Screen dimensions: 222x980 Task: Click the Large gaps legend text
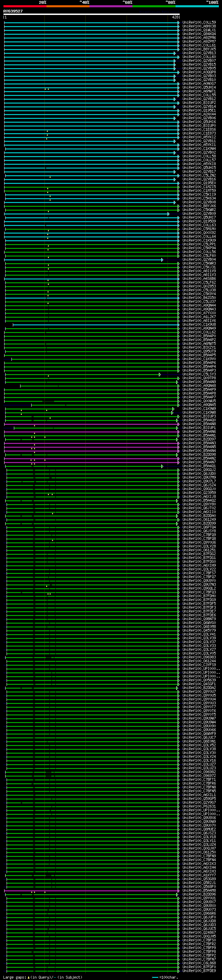tap(43, 977)
